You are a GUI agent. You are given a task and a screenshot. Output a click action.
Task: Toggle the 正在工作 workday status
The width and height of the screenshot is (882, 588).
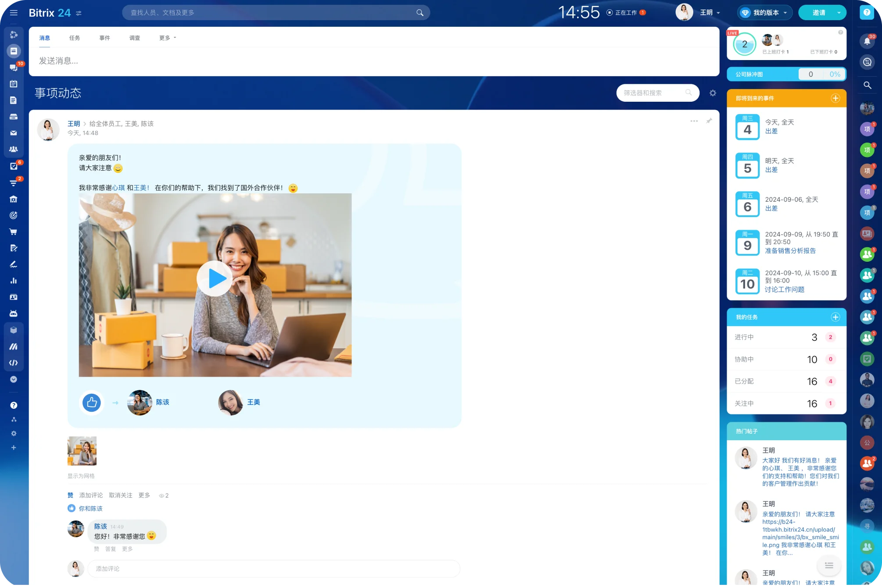pos(625,13)
